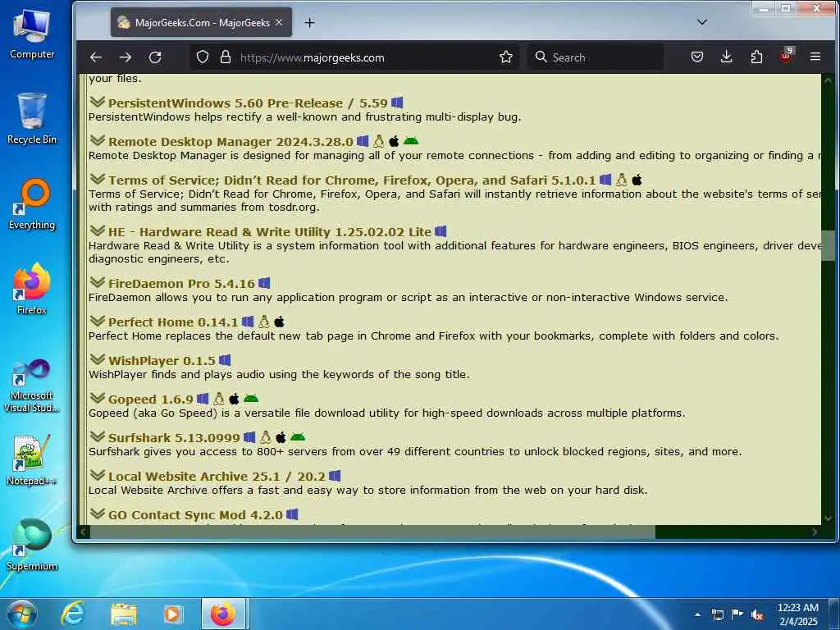Open FireDaemon Pro 5.4.16 link
The image size is (840, 630).
click(x=181, y=283)
